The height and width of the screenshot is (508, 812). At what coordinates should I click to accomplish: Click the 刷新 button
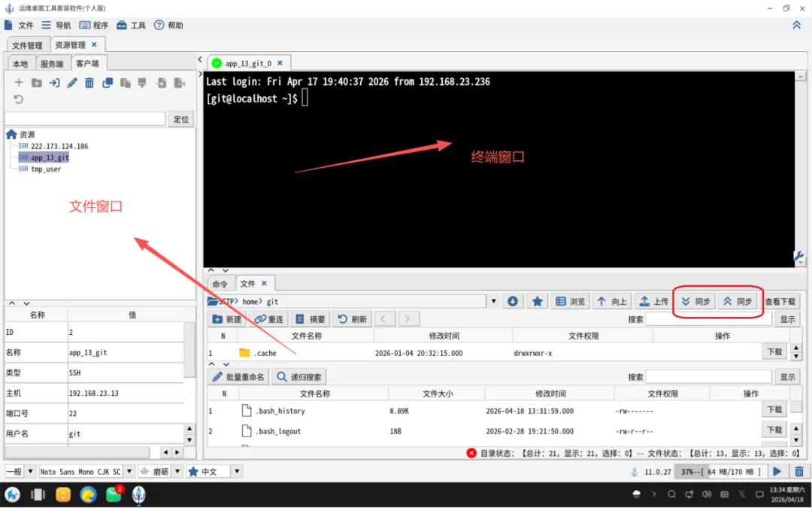(x=353, y=319)
